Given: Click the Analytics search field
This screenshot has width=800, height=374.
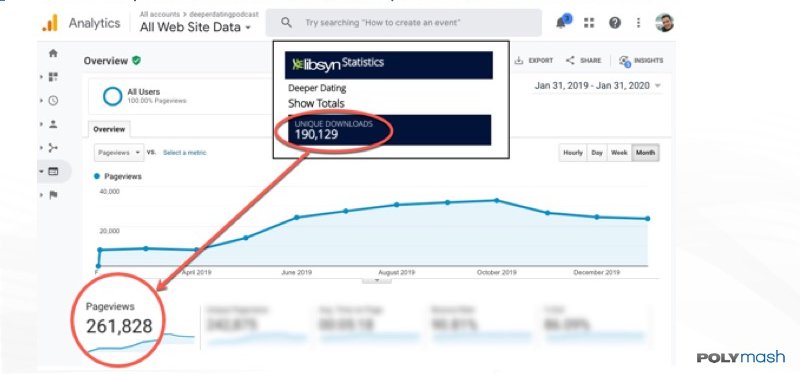Looking at the screenshot, I should (x=404, y=22).
